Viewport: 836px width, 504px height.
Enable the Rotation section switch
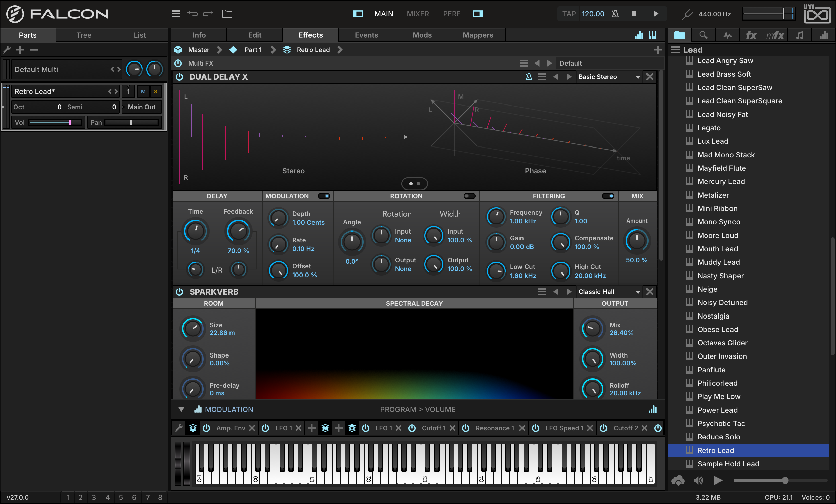pyautogui.click(x=469, y=196)
